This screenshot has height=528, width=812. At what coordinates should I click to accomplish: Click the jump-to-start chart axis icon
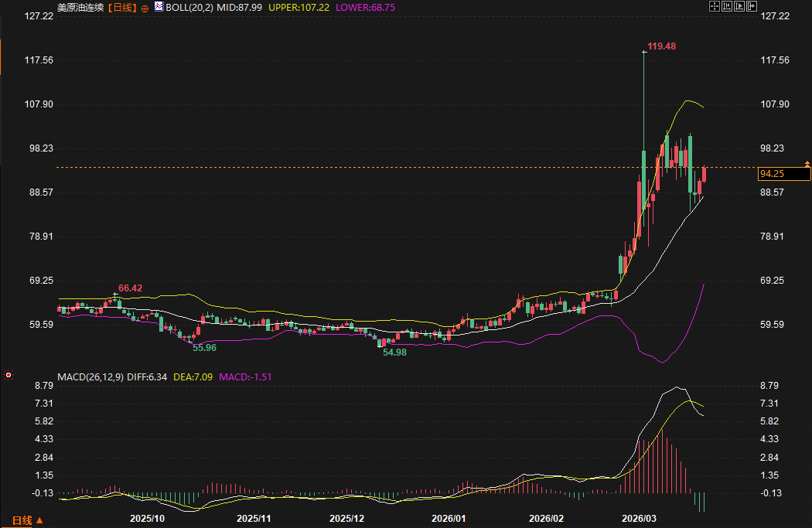coord(726,6)
